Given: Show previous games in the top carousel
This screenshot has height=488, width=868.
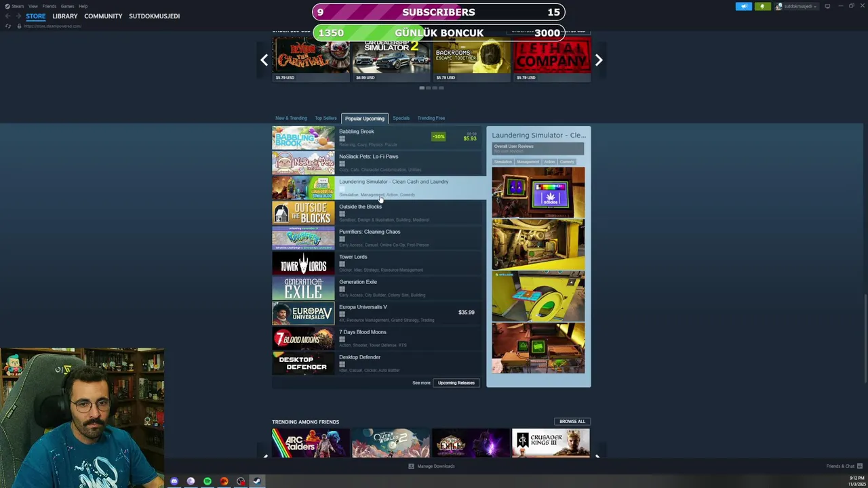Looking at the screenshot, I should 264,60.
